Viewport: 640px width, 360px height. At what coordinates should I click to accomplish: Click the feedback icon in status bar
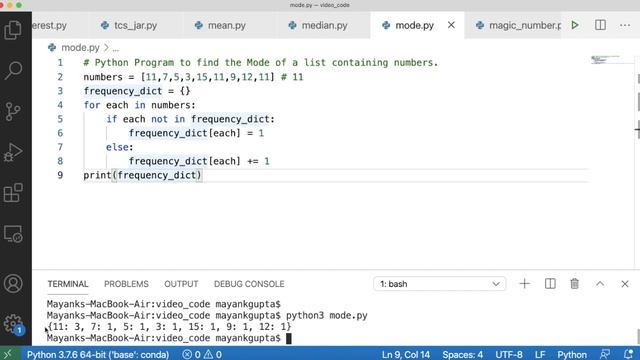(605, 354)
